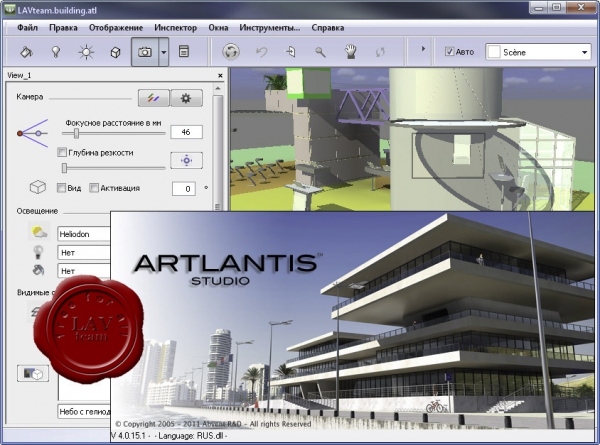The height and width of the screenshot is (445, 600).
Task: Select the pan hand tool
Action: click(351, 51)
